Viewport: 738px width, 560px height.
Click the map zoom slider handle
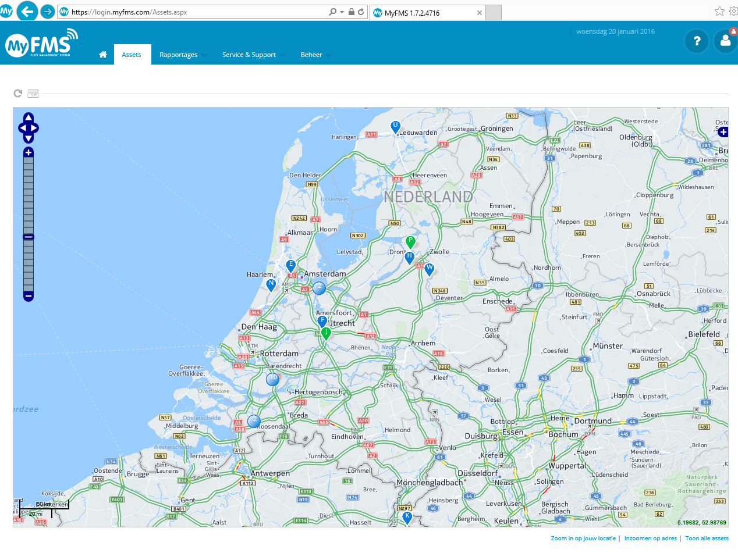pos(29,237)
